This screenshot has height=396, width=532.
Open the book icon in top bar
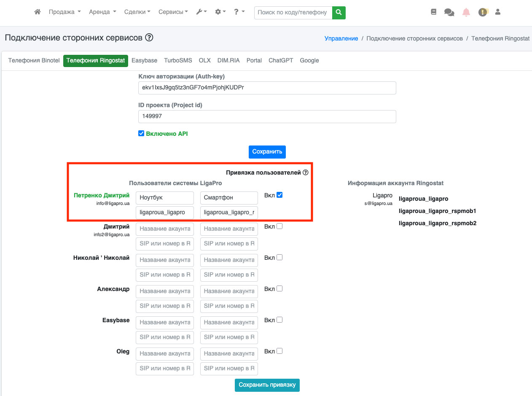(x=434, y=12)
